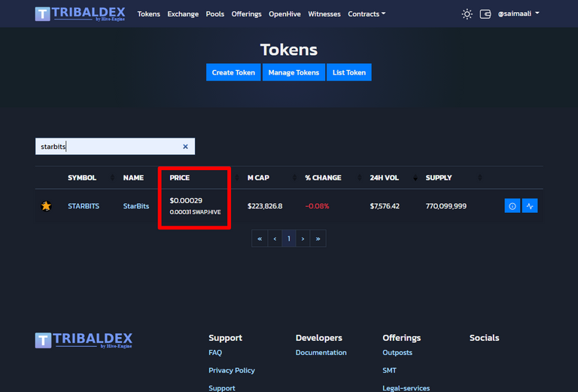
Task: Open the STARBITS token info button
Action: coord(512,206)
